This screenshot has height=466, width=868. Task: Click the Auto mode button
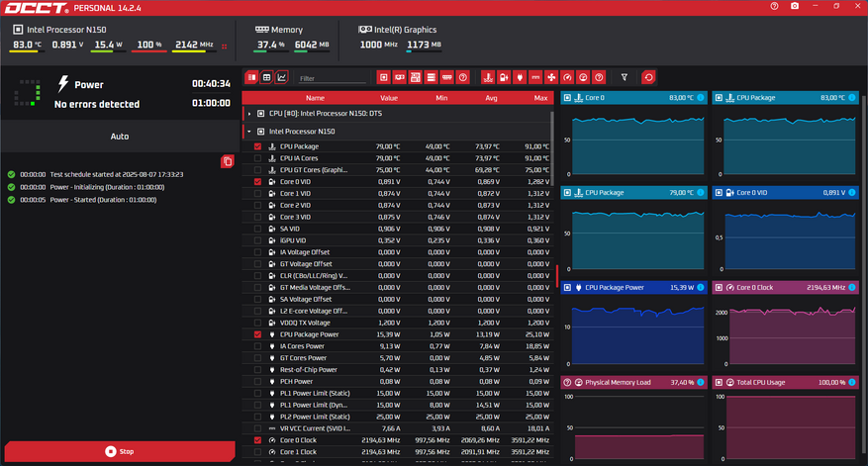pos(120,137)
